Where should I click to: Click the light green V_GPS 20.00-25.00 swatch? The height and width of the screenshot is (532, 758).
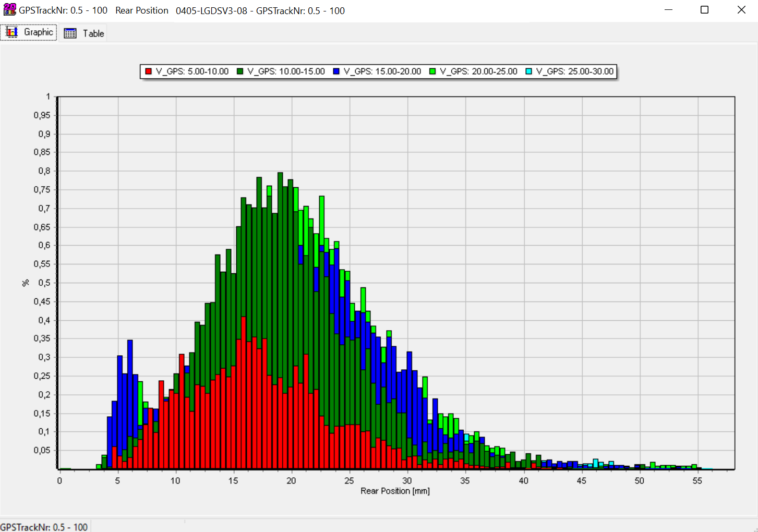click(x=432, y=71)
